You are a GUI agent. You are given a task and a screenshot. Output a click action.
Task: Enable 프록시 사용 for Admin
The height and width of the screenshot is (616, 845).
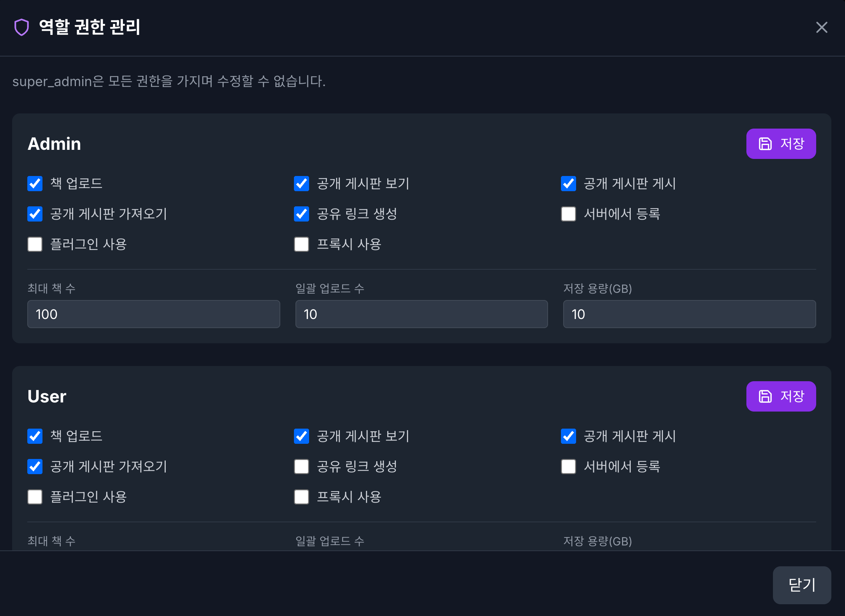[301, 244]
